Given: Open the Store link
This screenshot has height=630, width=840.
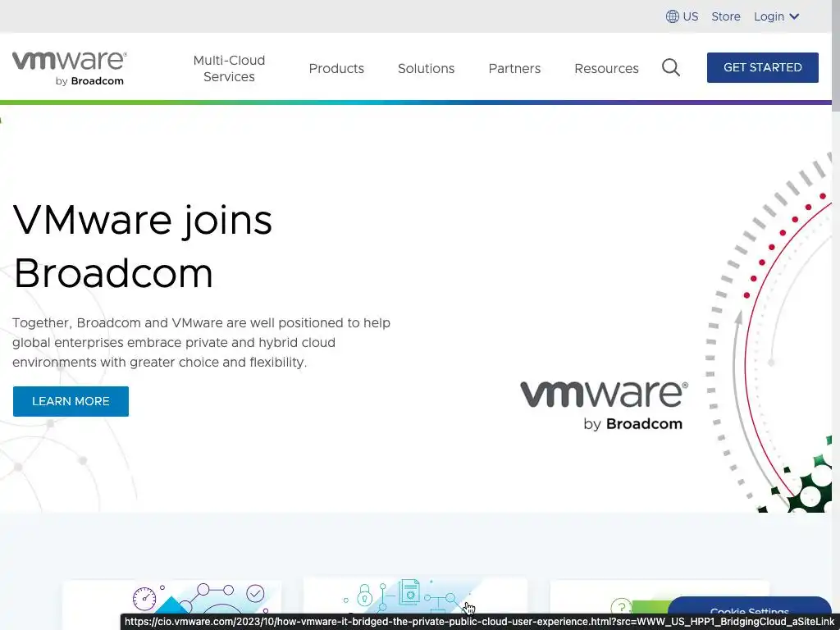Looking at the screenshot, I should [x=725, y=16].
